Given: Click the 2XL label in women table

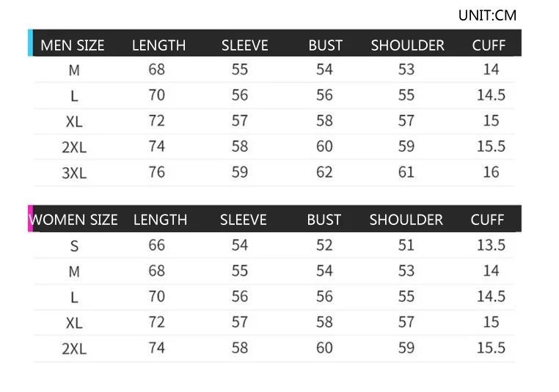Looking at the screenshot, I should pyautogui.click(x=74, y=349).
